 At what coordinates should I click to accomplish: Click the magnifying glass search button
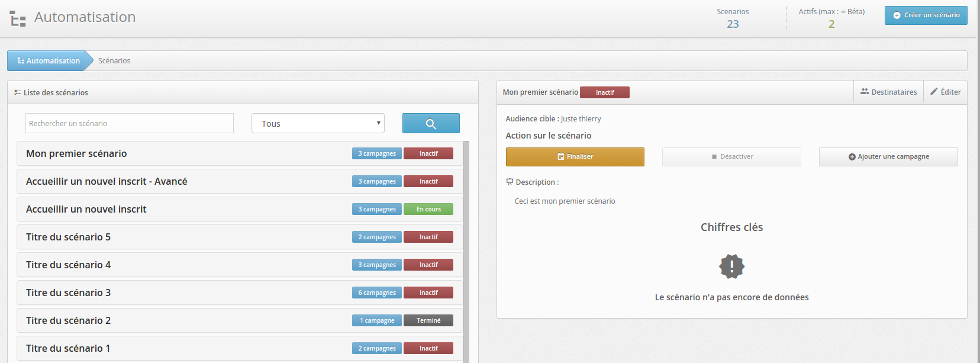(x=431, y=123)
